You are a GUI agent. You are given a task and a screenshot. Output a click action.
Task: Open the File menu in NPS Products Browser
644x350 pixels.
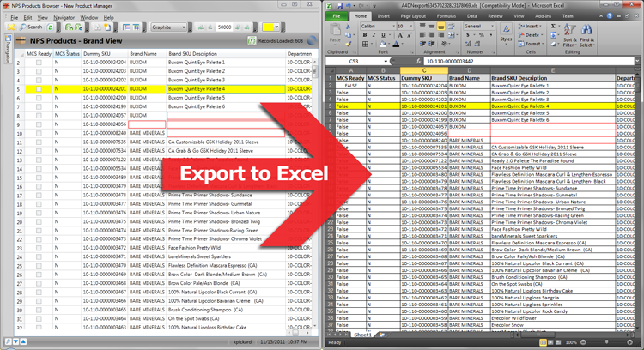tap(14, 18)
